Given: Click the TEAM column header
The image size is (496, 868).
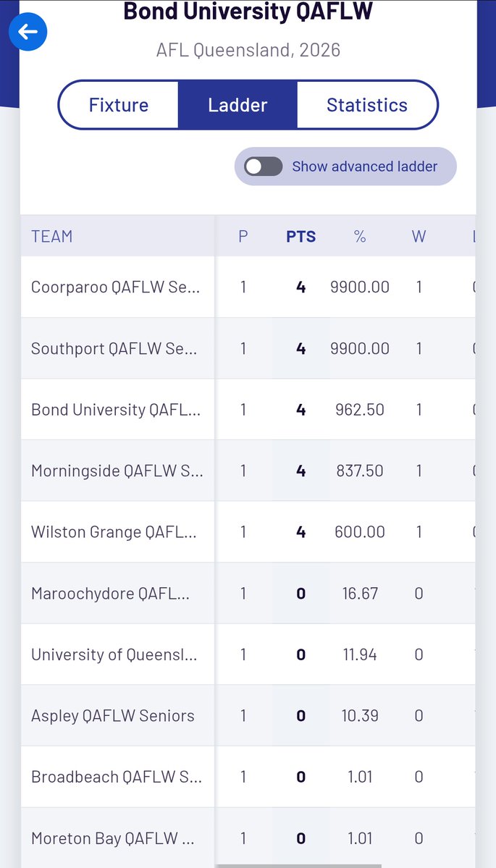Looking at the screenshot, I should (x=52, y=237).
